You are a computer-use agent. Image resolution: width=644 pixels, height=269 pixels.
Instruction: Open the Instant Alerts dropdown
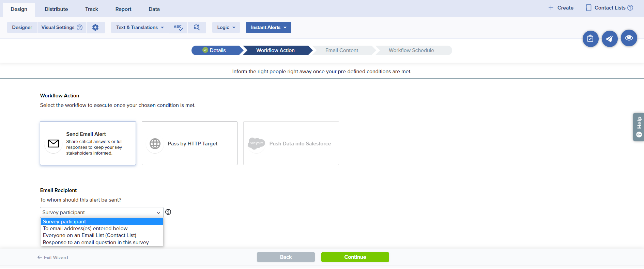[269, 28]
